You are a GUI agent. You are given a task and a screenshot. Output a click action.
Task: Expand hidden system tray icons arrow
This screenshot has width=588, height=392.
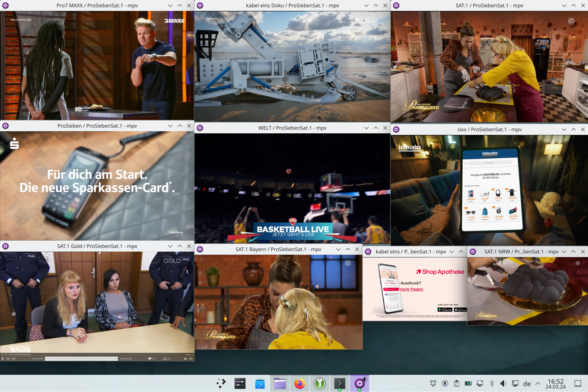[538, 383]
